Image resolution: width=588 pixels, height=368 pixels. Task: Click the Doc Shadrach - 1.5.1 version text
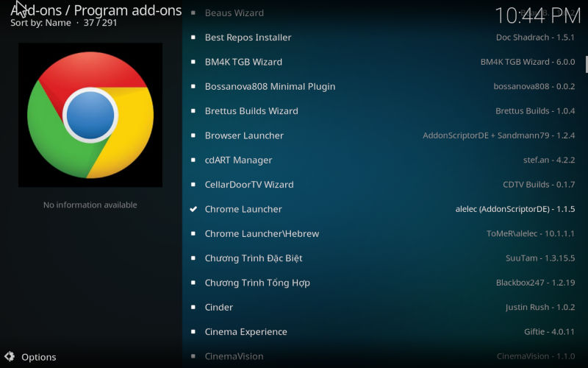tap(535, 38)
